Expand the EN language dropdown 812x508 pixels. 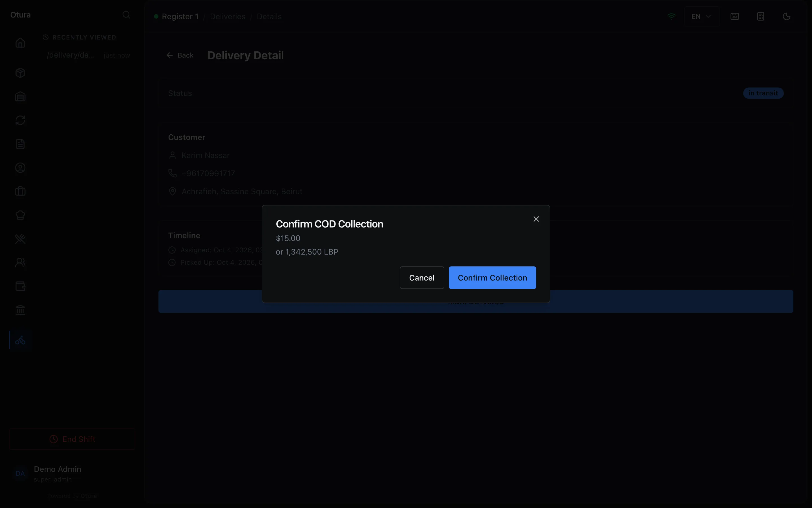click(701, 16)
